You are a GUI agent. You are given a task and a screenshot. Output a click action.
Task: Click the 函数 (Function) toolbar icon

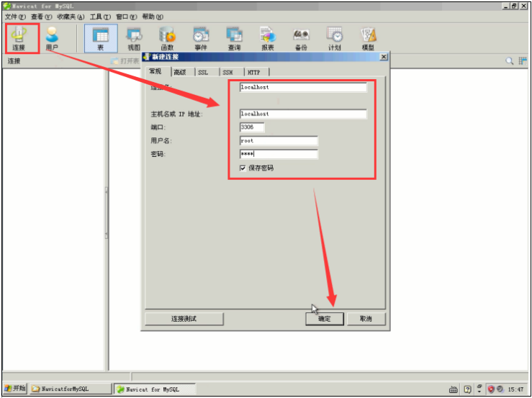167,37
